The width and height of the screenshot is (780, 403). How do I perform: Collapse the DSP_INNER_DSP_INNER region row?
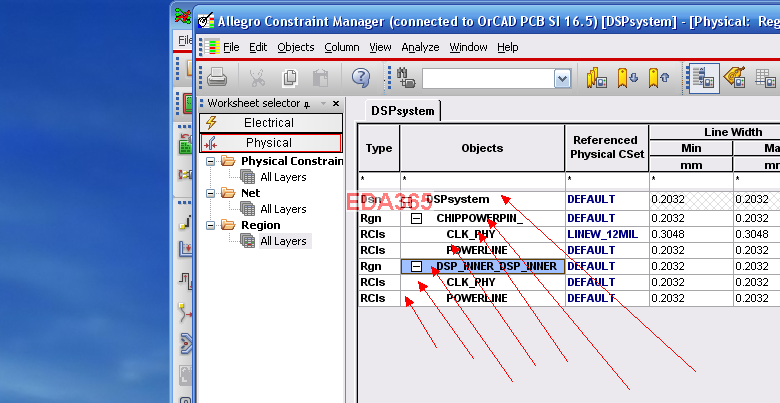[416, 267]
